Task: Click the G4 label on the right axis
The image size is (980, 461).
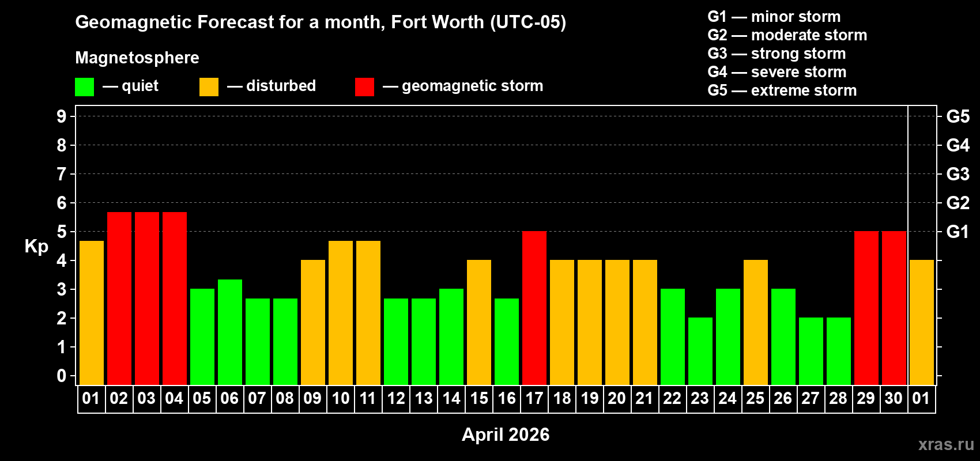Action: 958,145
